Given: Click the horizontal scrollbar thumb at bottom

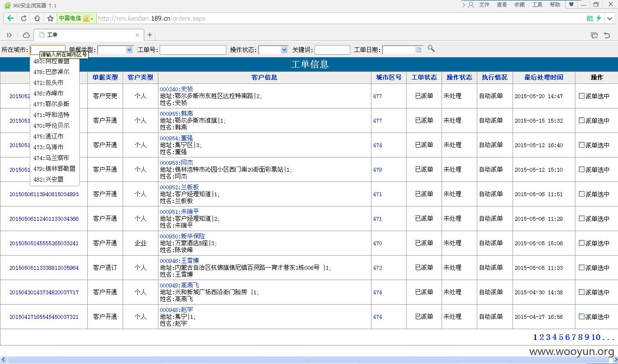Looking at the screenshot, I should click(x=308, y=360).
